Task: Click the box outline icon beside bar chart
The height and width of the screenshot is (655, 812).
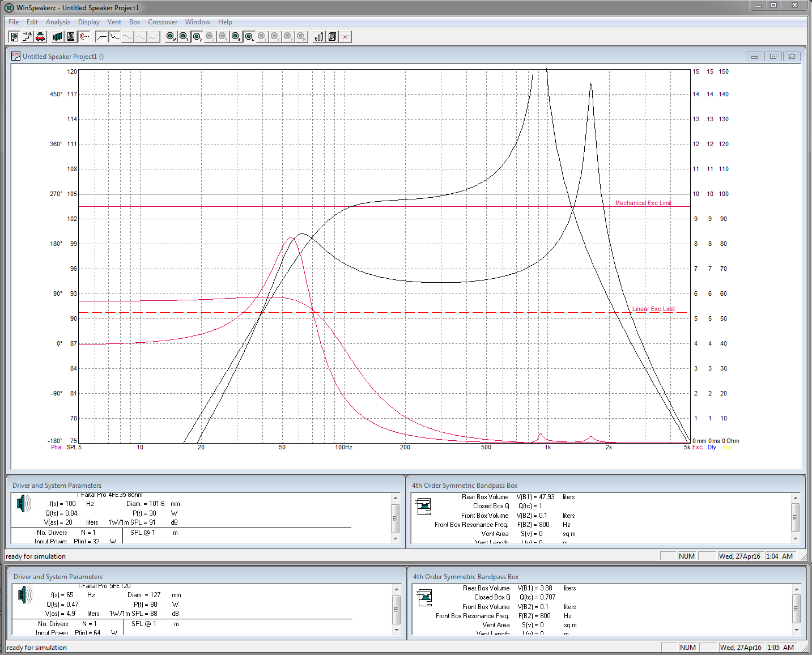Action: point(332,37)
